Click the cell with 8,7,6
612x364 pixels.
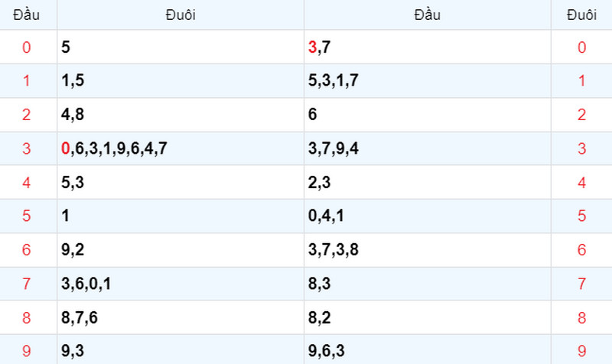tap(181, 317)
